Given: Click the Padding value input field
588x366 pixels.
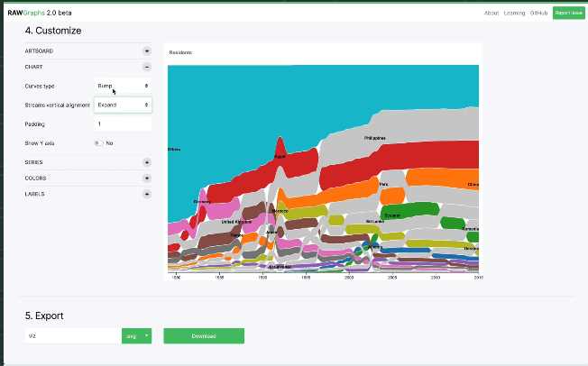Looking at the screenshot, I should [123, 124].
